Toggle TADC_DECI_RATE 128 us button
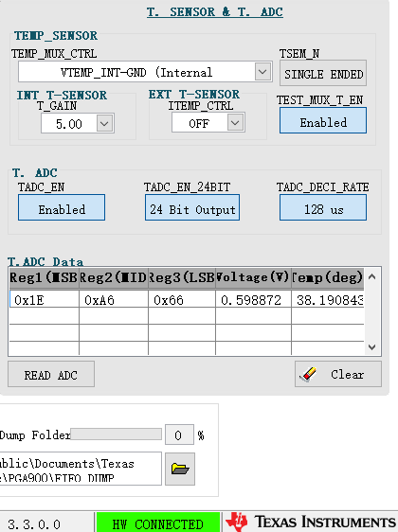 (x=323, y=207)
